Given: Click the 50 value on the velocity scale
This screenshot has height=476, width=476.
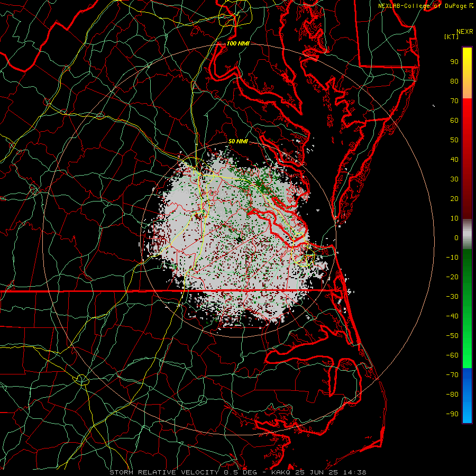Looking at the screenshot, I should coord(454,140).
